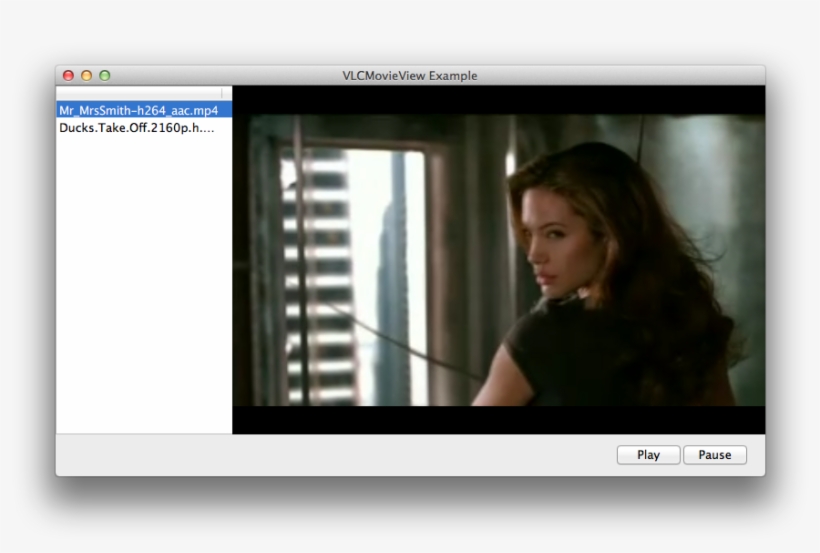Click the Pause button
The width and height of the screenshot is (820, 553).
click(x=715, y=455)
